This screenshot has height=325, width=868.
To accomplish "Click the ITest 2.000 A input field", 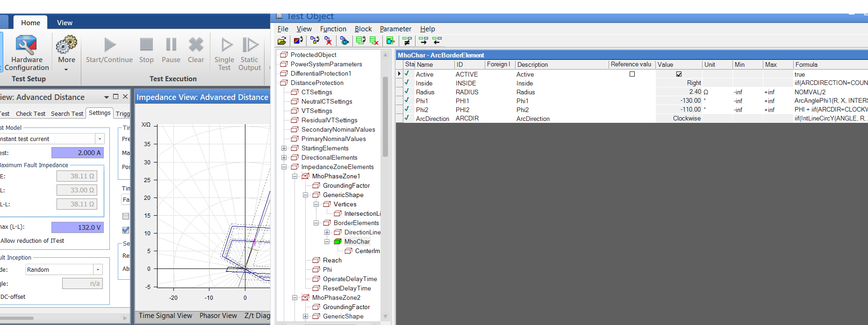I will 77,153.
